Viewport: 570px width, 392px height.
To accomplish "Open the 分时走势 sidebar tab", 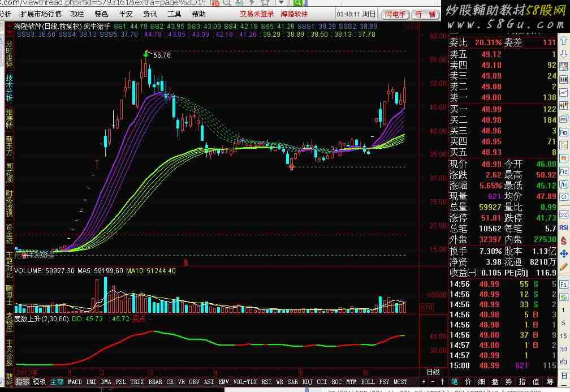I will (x=9, y=54).
